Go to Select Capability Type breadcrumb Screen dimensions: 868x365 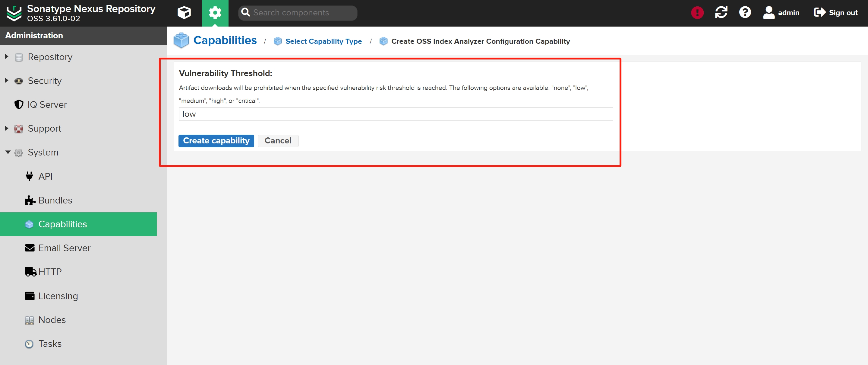323,41
